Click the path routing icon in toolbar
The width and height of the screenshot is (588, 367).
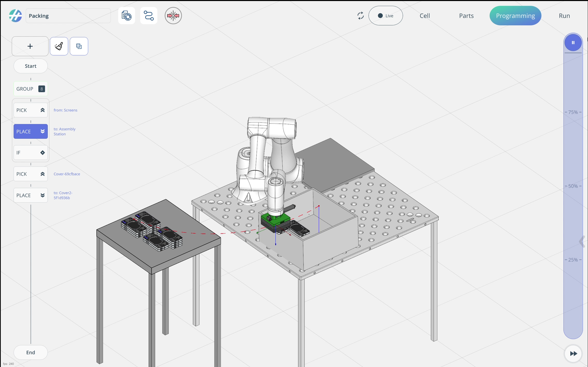click(149, 16)
